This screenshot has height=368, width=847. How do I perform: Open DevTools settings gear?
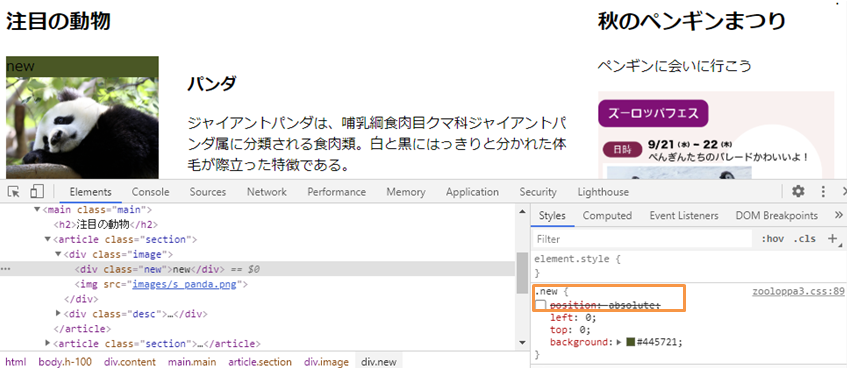click(798, 191)
